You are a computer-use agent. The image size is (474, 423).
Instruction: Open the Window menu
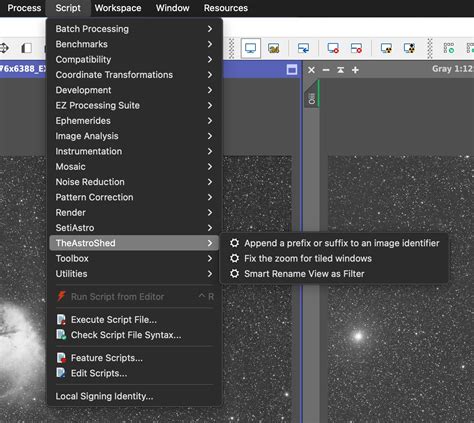click(x=173, y=8)
